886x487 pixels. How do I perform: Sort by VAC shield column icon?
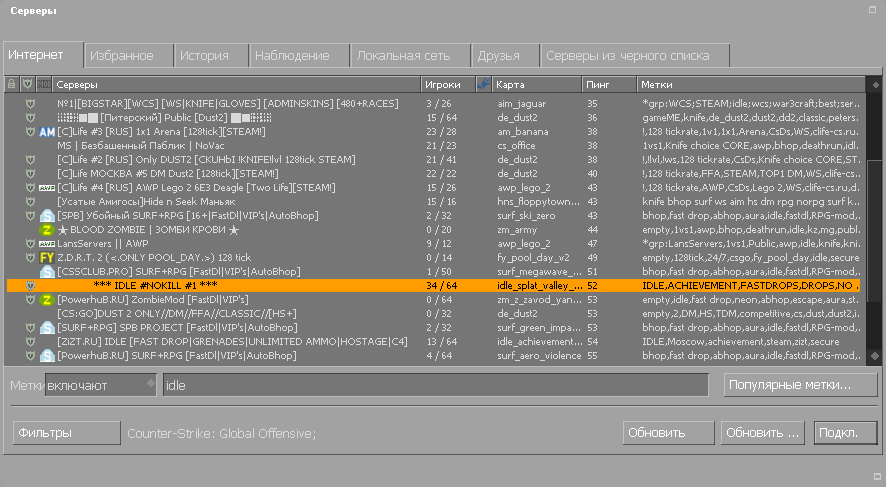coord(27,85)
